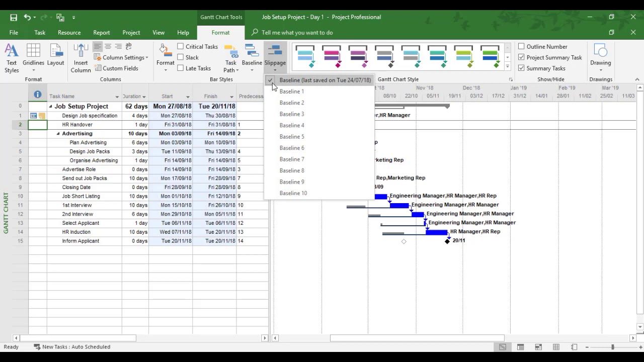This screenshot has height=362, width=644.
Task: Uncheck Summary Tasks checkbox
Action: (x=521, y=68)
